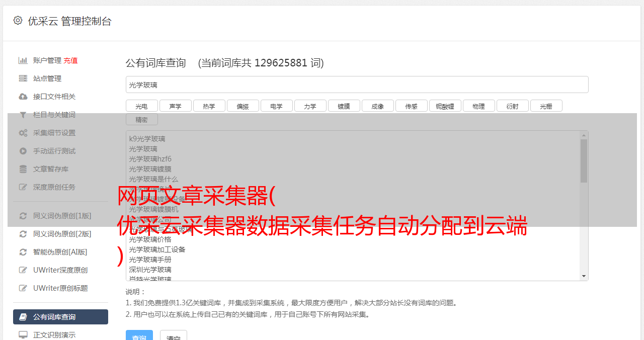This screenshot has width=644, height=340.
Task: Click the 光电 tag button
Action: pos(141,106)
